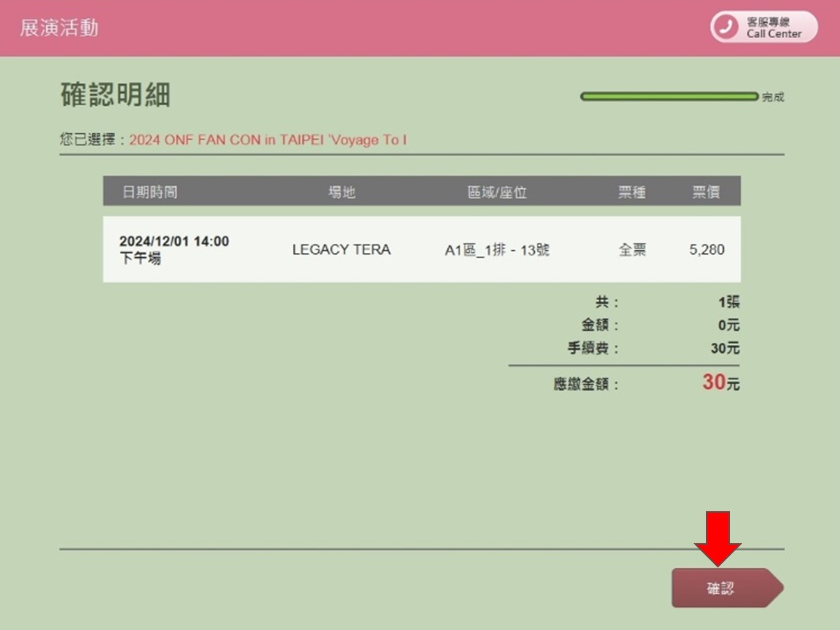The height and width of the screenshot is (630, 840).
Task: Click the 區域/座位 column header
Action: click(497, 192)
